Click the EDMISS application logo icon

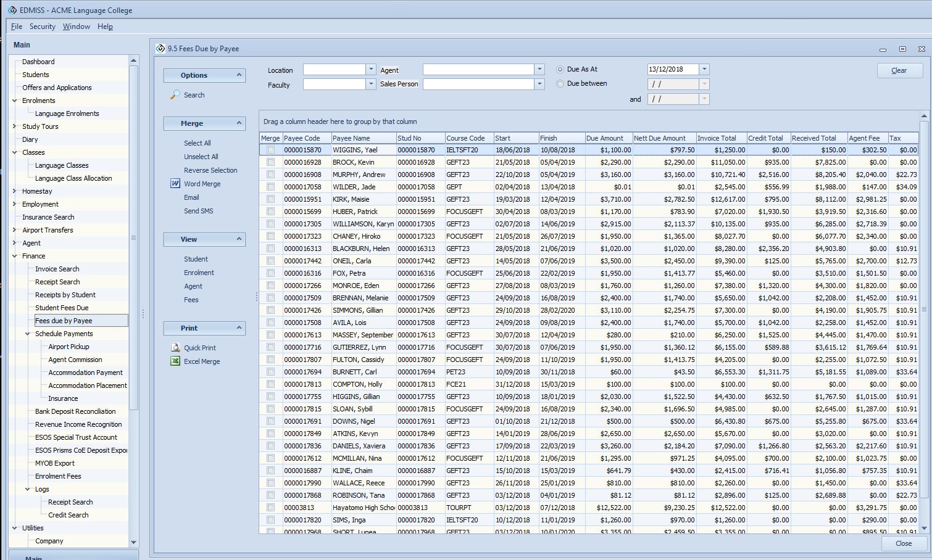point(12,10)
